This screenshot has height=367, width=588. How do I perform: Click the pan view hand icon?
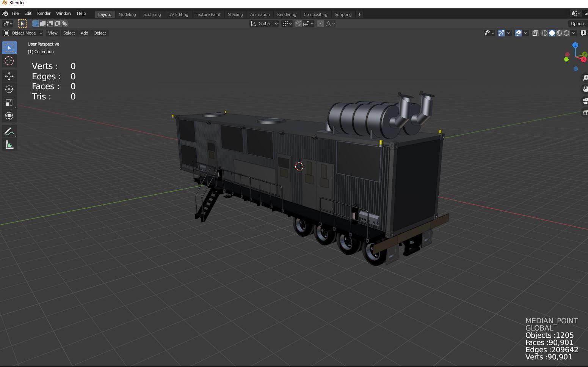585,89
